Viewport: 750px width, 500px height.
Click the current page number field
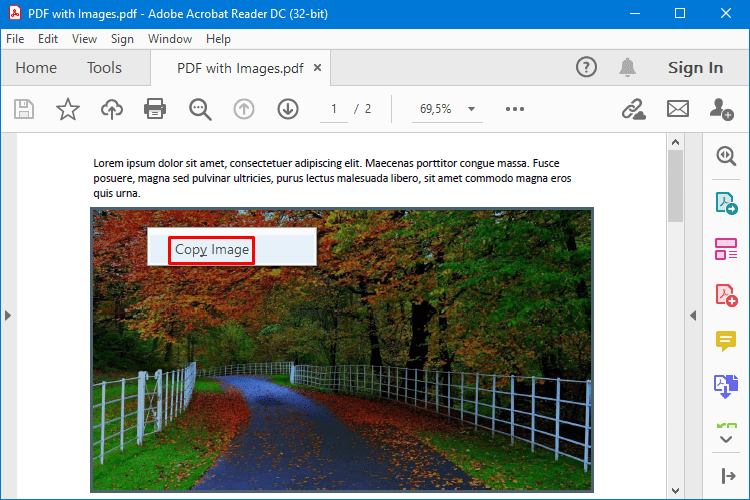click(334, 109)
